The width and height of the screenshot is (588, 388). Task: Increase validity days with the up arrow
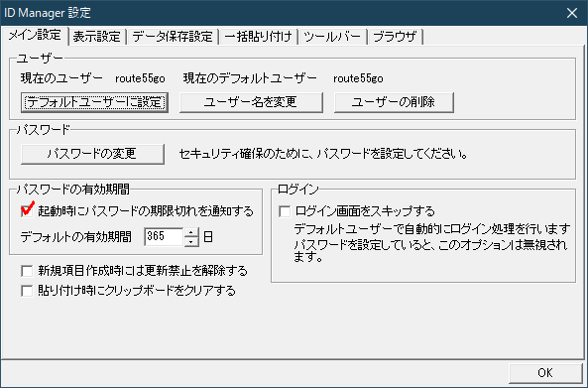(x=191, y=232)
